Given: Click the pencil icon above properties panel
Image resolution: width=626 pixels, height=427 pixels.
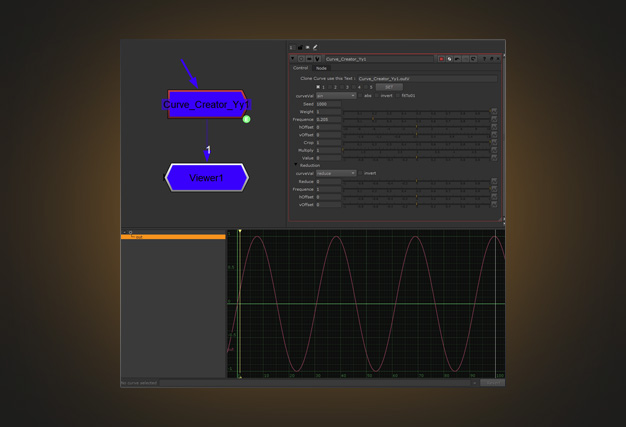Looking at the screenshot, I should (x=315, y=47).
